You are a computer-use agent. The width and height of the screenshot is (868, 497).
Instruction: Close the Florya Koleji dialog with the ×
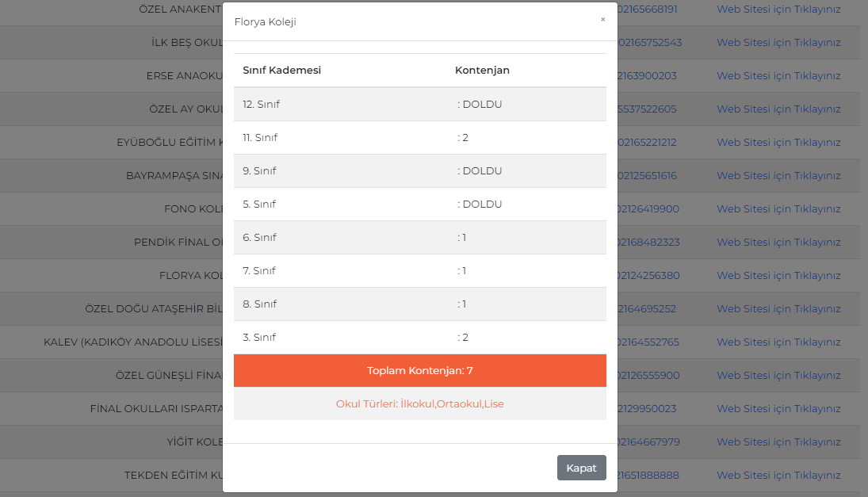602,20
